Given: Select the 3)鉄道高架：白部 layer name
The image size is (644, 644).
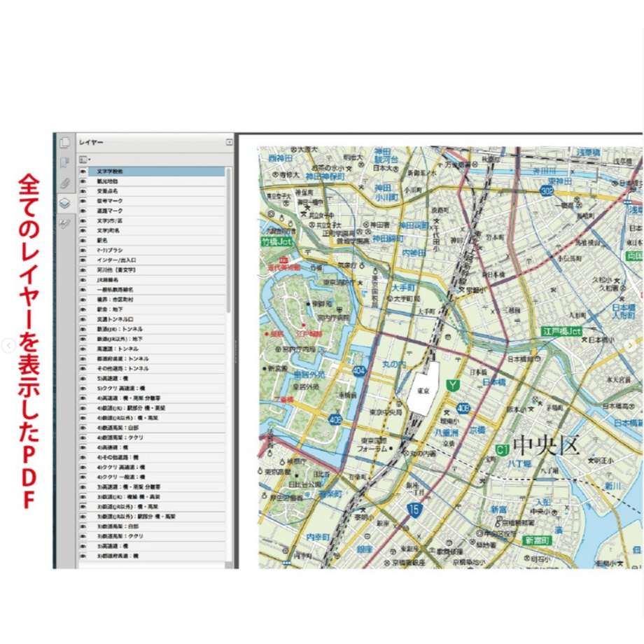Looking at the screenshot, I should (118, 526).
